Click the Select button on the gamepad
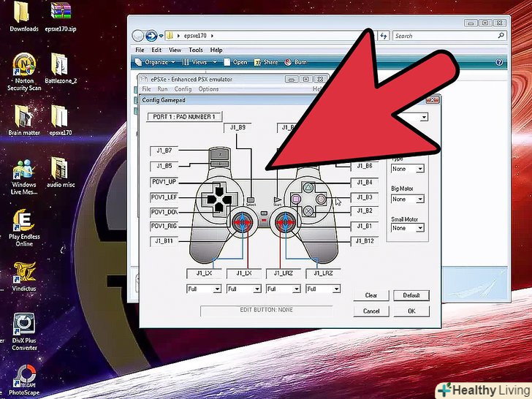532x399 pixels. coord(251,200)
